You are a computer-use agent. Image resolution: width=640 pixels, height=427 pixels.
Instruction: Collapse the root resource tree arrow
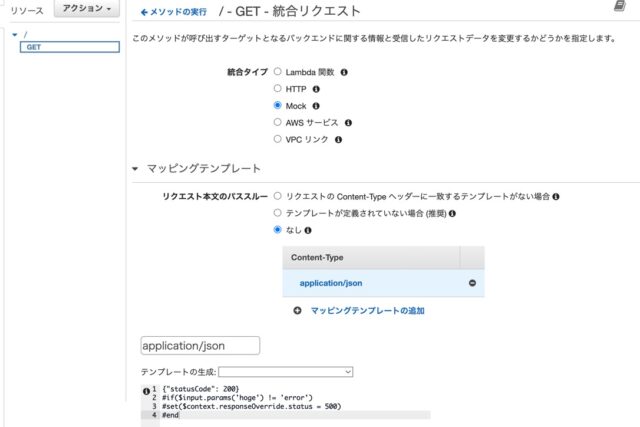coord(15,35)
